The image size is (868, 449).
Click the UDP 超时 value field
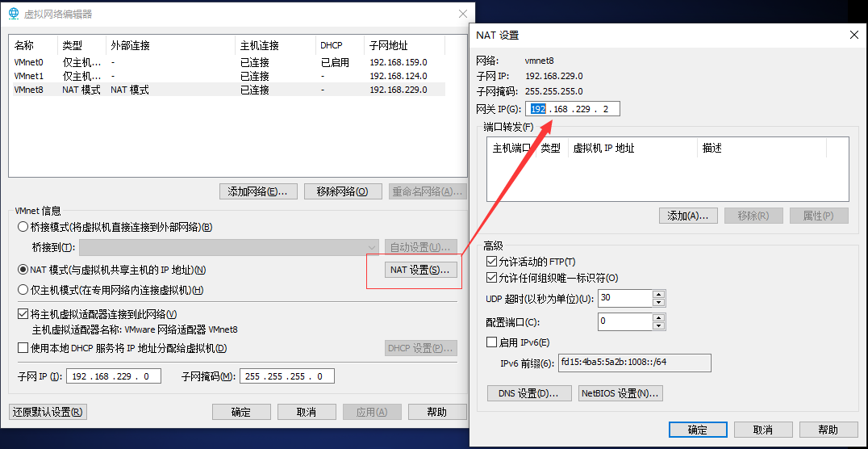625,298
